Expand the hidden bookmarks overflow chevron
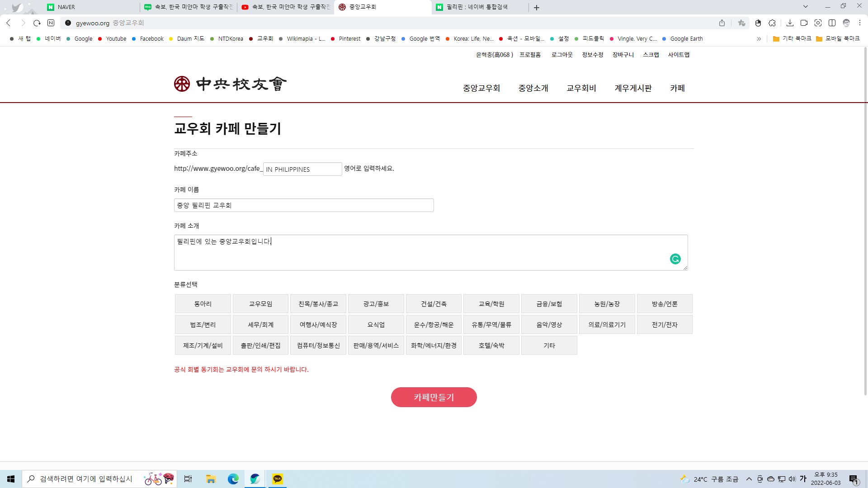Screen dimensions: 868x488 click(x=759, y=39)
